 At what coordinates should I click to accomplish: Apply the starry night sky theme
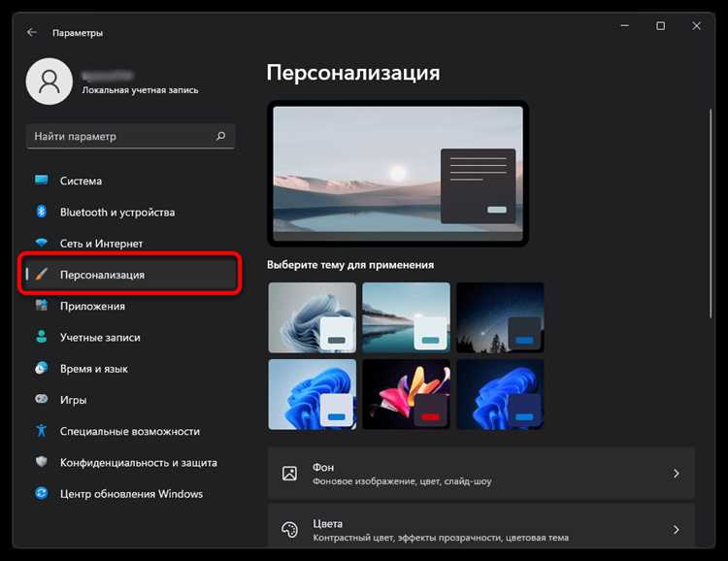click(x=500, y=317)
